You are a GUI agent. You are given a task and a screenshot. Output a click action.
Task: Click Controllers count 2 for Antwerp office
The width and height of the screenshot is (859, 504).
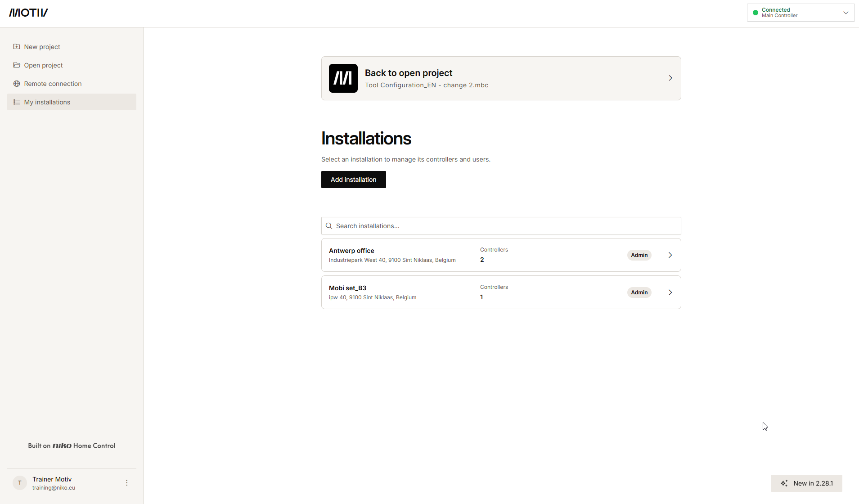click(x=482, y=260)
